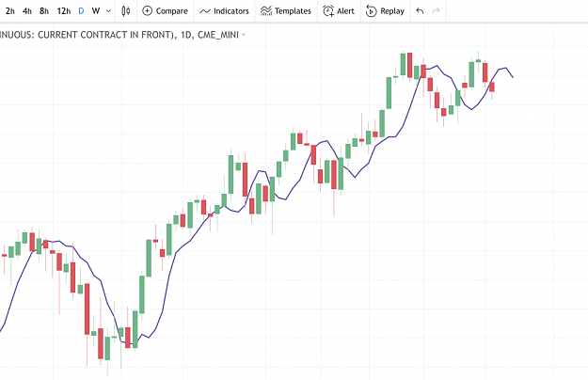Viewport: 588px width, 380px height.
Task: Switch to the 8h timeframe
Action: [44, 11]
